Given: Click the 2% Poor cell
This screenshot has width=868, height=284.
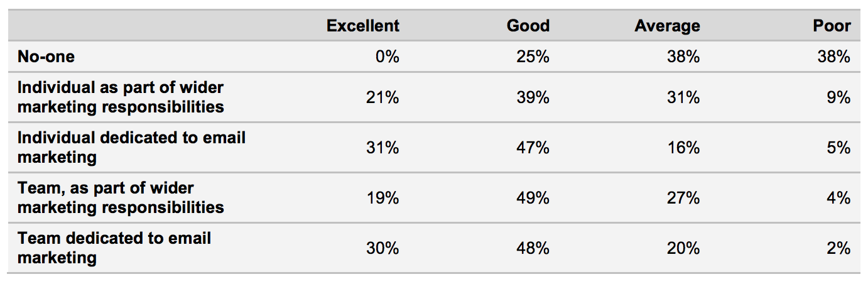Looking at the screenshot, I should (838, 248).
